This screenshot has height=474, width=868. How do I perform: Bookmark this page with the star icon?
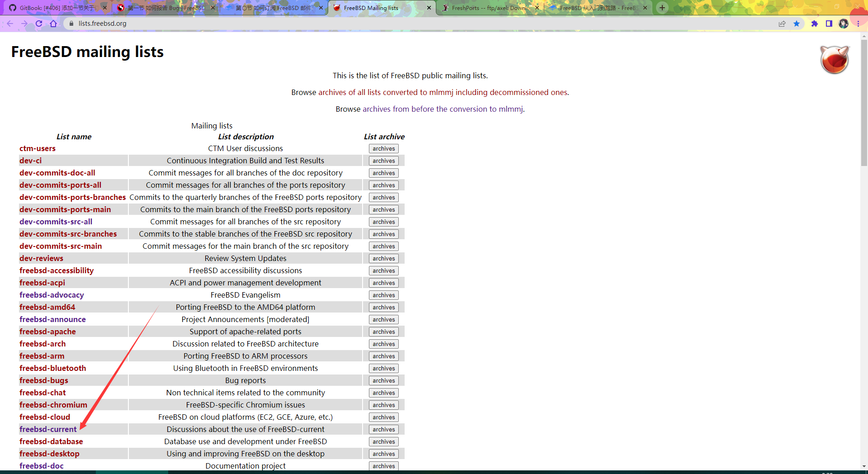[x=797, y=24]
